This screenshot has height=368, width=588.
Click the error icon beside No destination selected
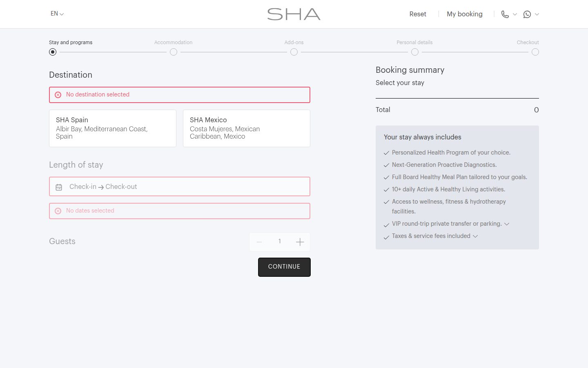[58, 95]
